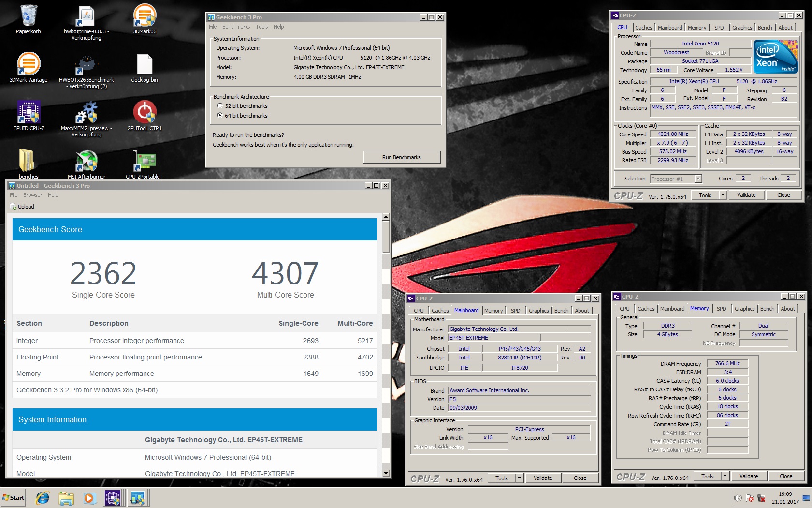Click Tools button in CPU-Z CPU window
This screenshot has width=812, height=508.
705,195
